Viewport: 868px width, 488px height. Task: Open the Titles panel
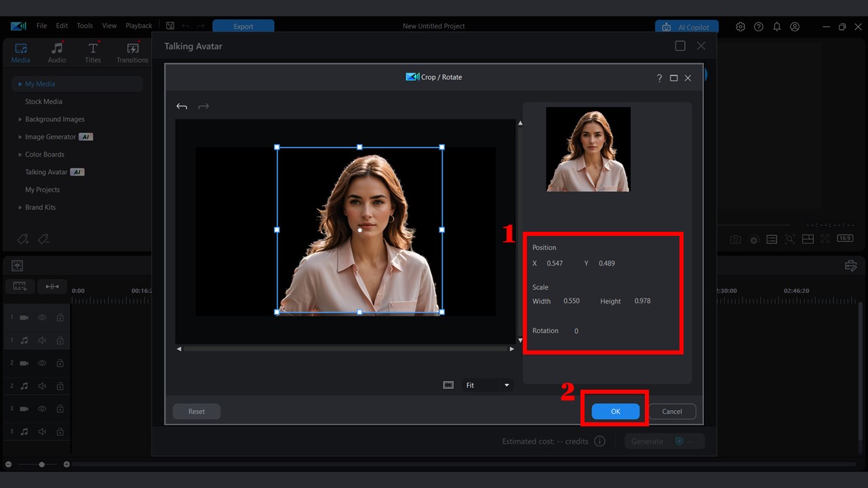tap(93, 52)
